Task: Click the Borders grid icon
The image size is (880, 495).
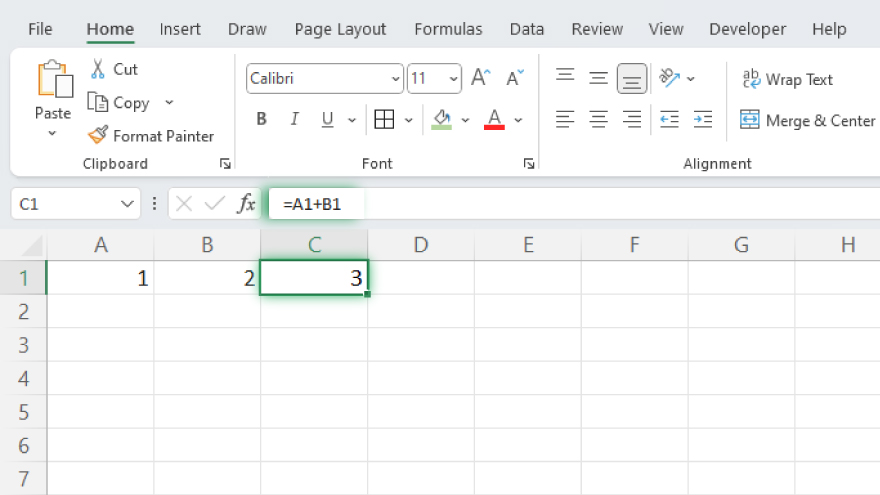Action: [x=384, y=120]
